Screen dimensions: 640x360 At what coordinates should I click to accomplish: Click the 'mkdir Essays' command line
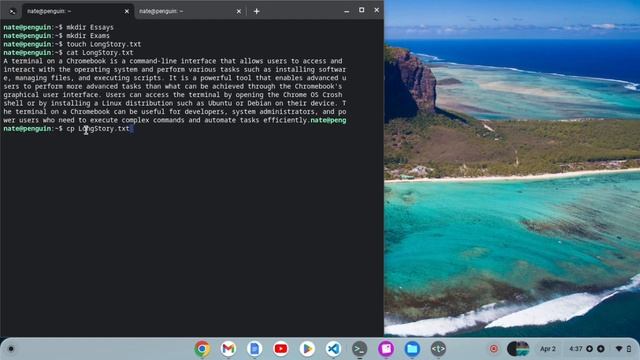58,27
